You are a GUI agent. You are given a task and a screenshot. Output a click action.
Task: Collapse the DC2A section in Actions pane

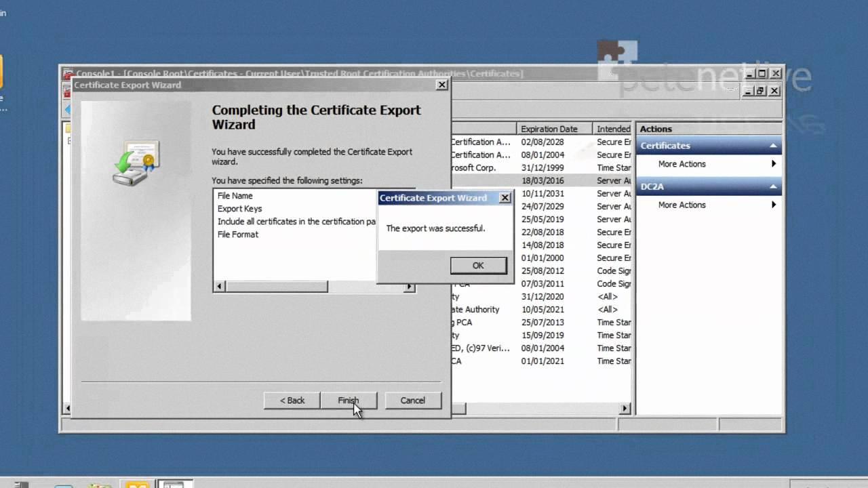pyautogui.click(x=772, y=186)
